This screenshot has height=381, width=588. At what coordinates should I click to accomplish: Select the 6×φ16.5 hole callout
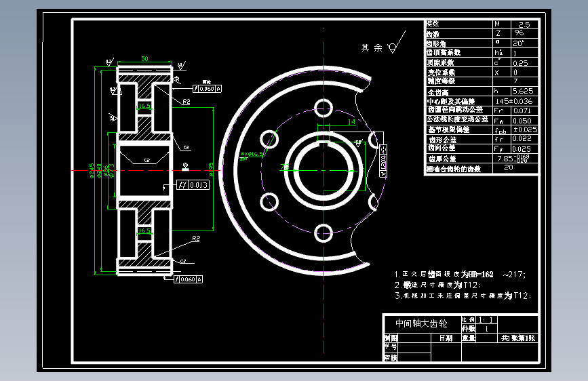tap(252, 154)
